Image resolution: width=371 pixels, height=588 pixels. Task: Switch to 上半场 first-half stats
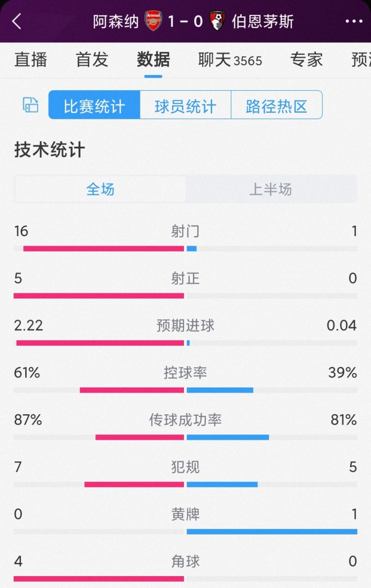coord(271,189)
